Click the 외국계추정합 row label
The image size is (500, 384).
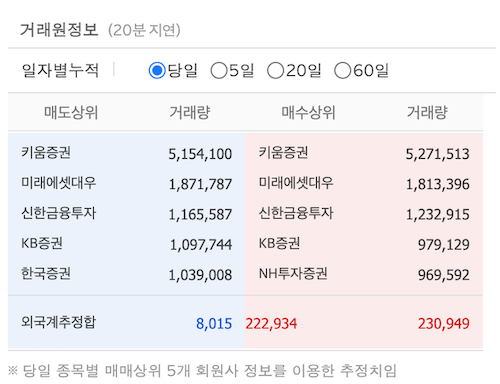point(59,322)
